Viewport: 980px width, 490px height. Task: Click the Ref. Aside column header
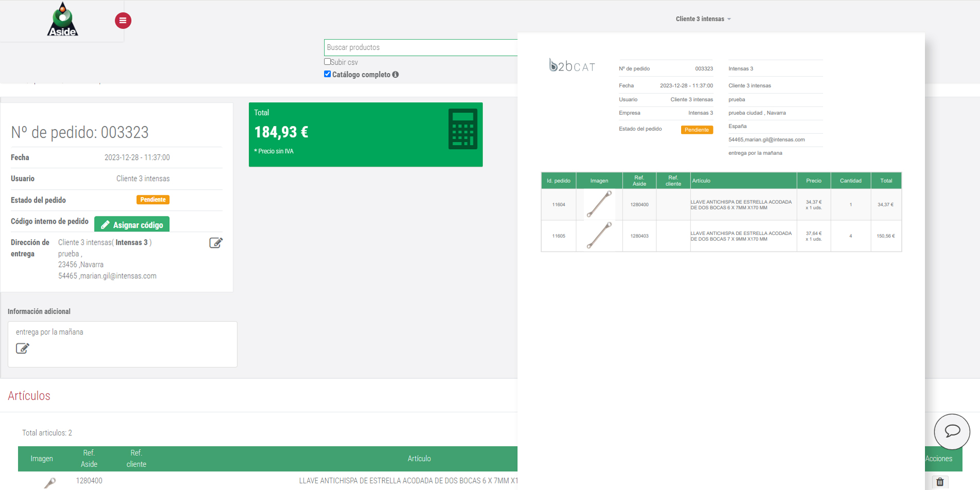point(89,458)
